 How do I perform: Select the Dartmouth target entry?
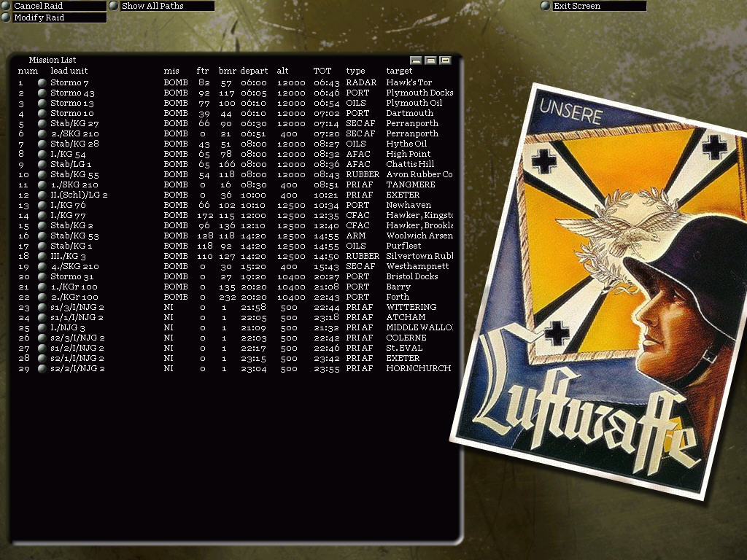(x=410, y=113)
